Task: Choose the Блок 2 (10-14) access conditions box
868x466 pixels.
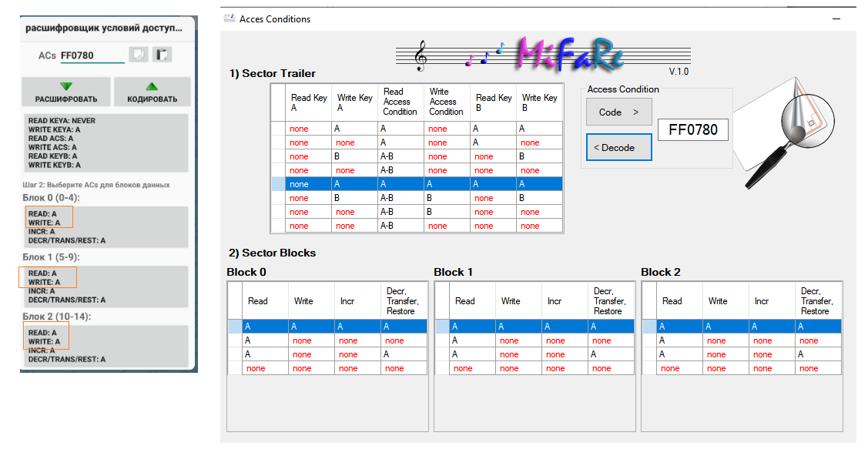Action: (105, 346)
